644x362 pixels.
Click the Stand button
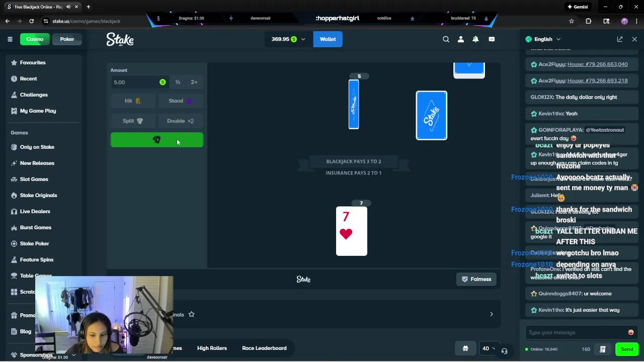click(x=181, y=101)
